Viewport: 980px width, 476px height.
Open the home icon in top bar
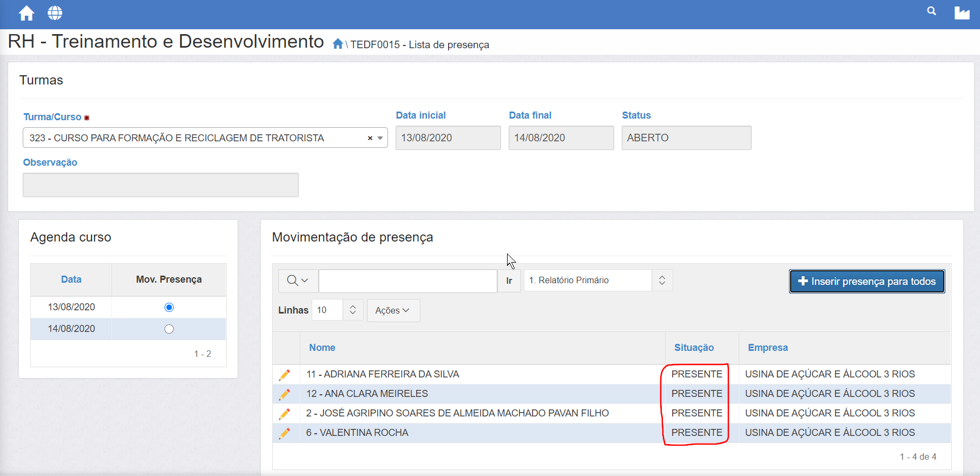point(27,13)
